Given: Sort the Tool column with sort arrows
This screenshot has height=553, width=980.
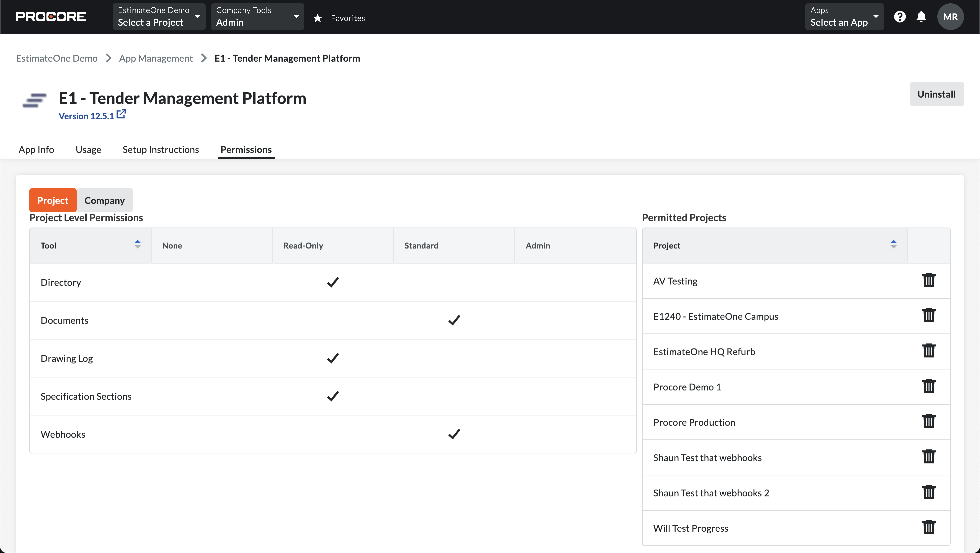Looking at the screenshot, I should pos(138,245).
